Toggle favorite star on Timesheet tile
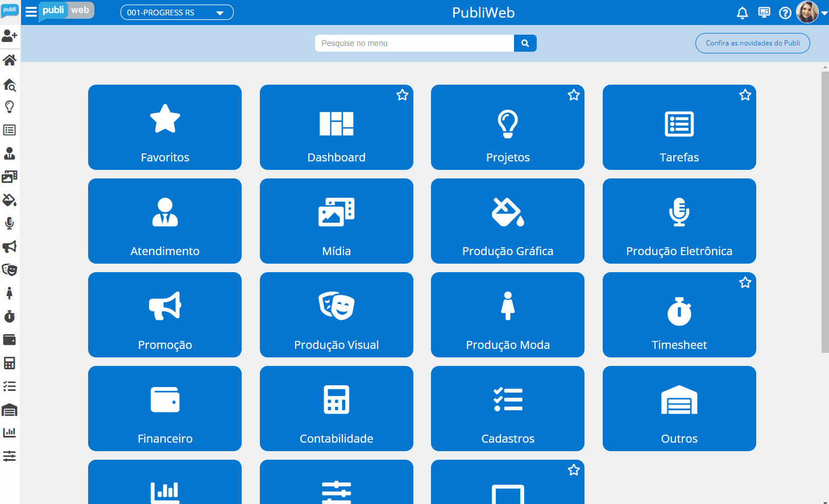Viewport: 829px width, 504px height. (x=745, y=282)
